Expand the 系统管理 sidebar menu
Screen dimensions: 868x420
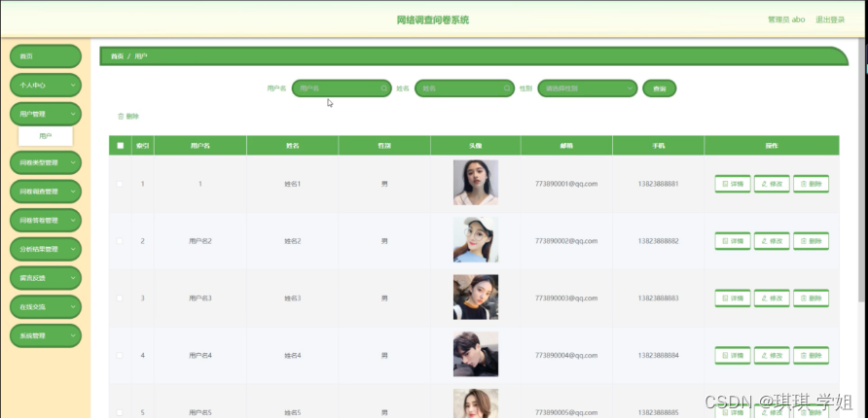[46, 335]
